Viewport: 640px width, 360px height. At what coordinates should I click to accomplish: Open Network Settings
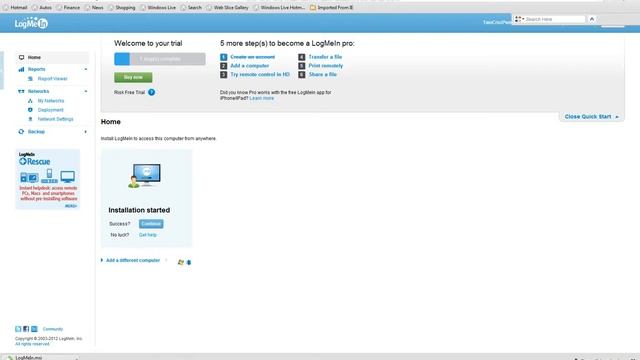point(56,119)
